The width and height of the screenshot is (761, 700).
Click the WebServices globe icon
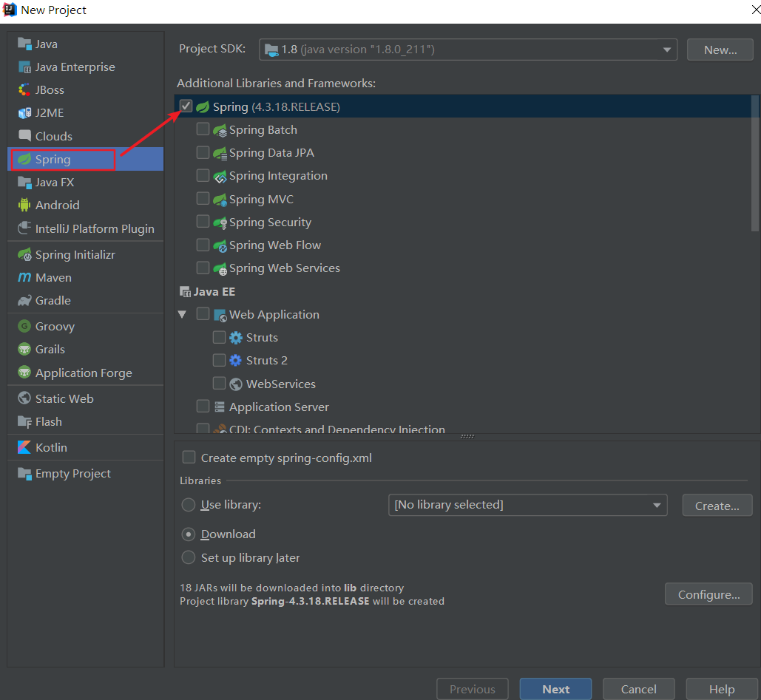(236, 384)
